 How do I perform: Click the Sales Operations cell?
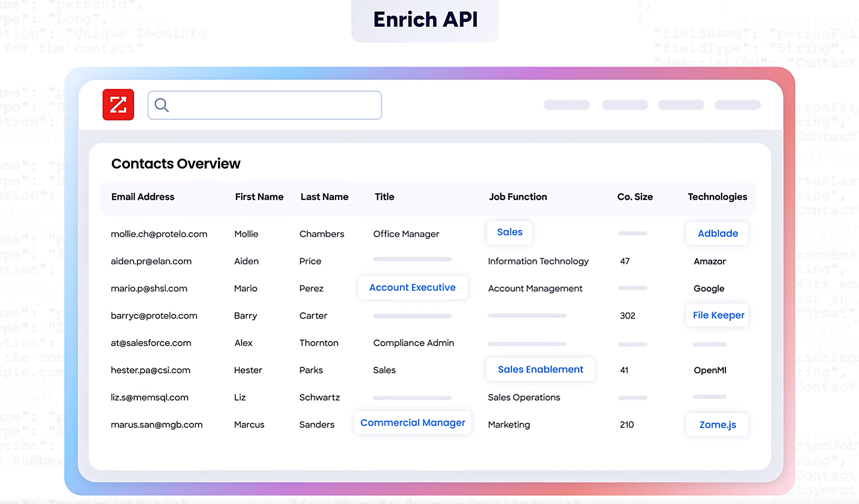[524, 398]
